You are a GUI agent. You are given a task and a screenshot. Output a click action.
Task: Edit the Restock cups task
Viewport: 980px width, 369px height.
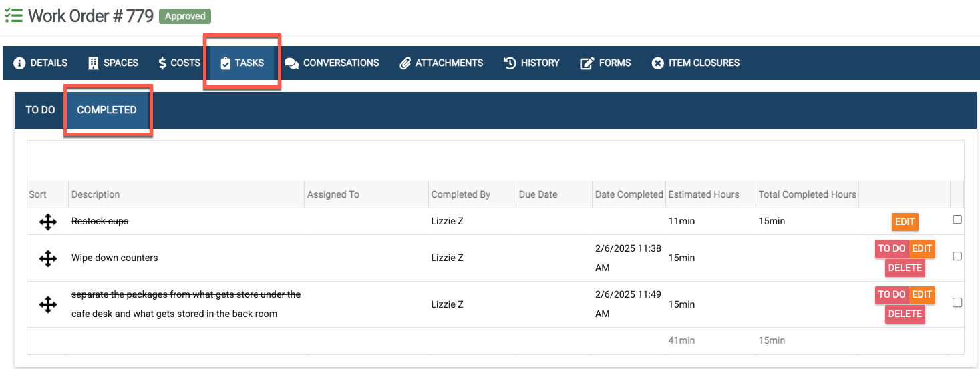coord(905,222)
